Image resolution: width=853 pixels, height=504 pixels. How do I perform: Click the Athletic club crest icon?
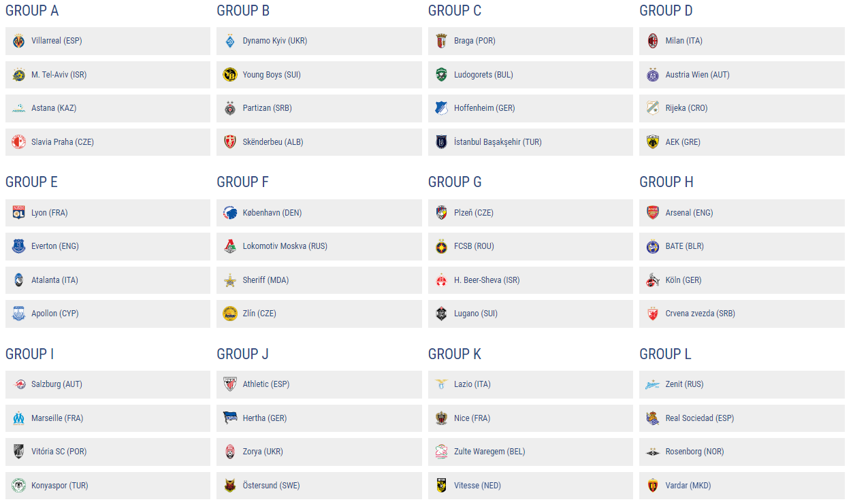coord(230,384)
